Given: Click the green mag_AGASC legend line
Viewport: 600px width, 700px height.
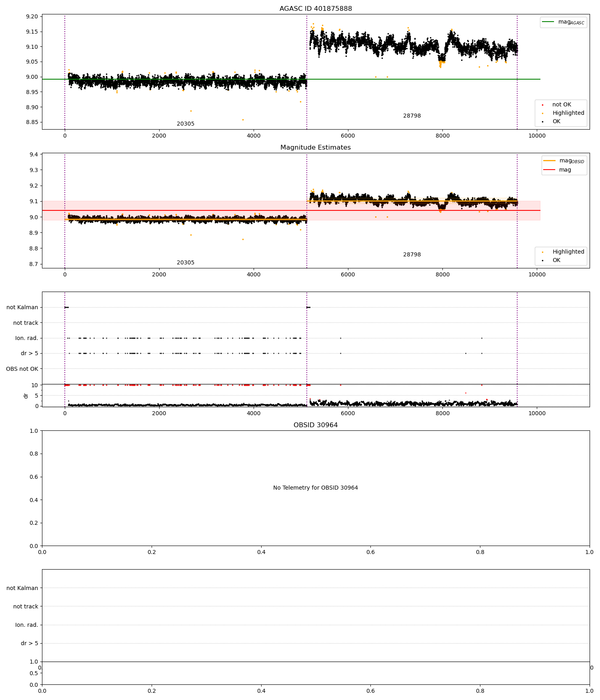Looking at the screenshot, I should coord(548,22).
